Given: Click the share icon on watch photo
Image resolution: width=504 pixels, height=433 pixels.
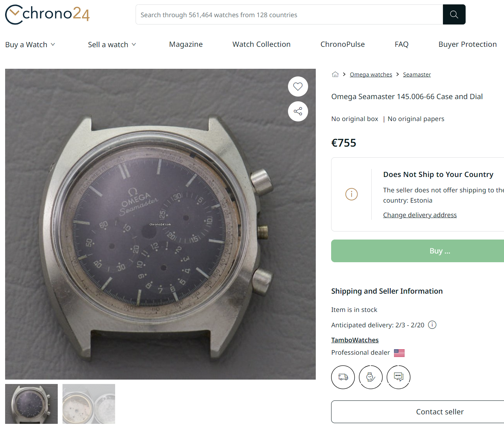Looking at the screenshot, I should pyautogui.click(x=298, y=112).
